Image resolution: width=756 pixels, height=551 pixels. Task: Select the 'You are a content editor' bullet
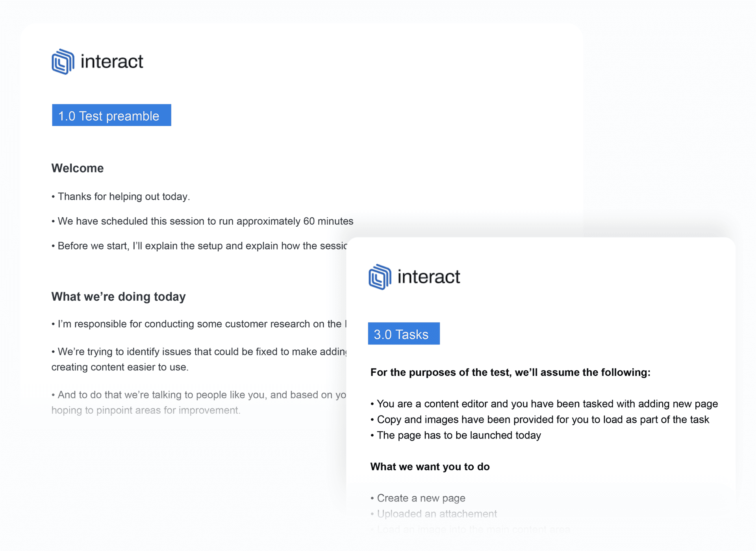544,404
